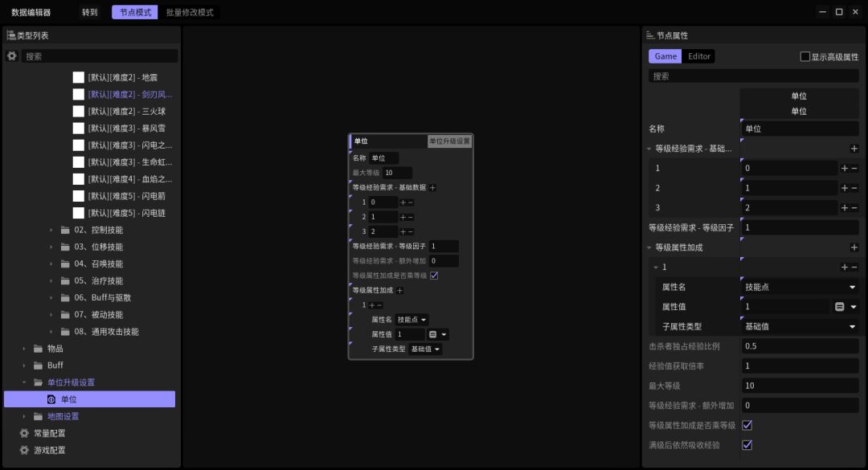This screenshot has height=470, width=868.
Task: Expand the 05、治疗技能 folder
Action: click(x=51, y=281)
